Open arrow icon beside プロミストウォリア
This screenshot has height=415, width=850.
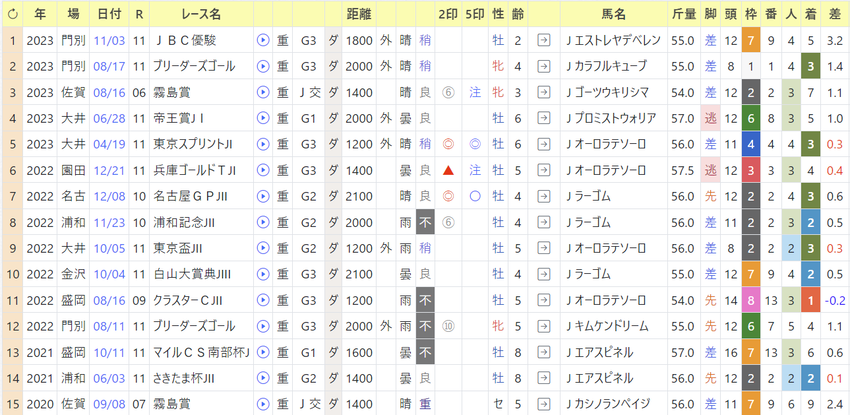(543, 118)
